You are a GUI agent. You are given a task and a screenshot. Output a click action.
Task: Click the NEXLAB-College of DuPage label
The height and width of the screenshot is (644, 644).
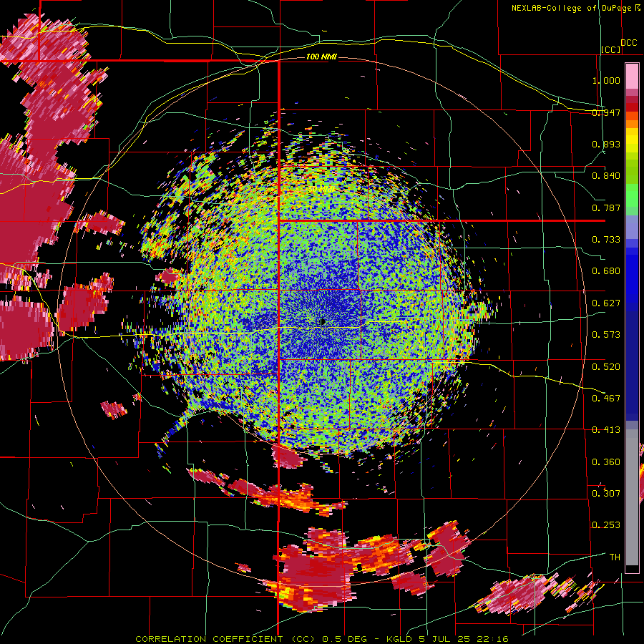click(572, 8)
